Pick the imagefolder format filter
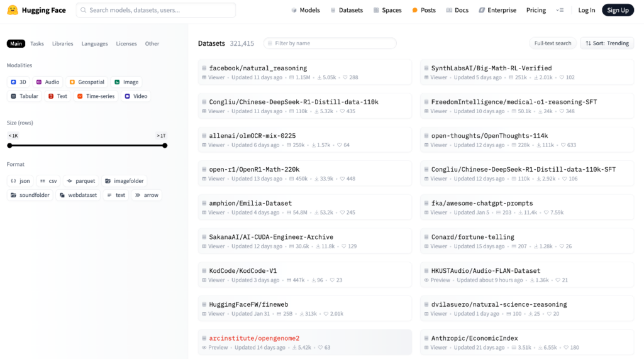Image resolution: width=644 pixels, height=359 pixels. (x=124, y=180)
